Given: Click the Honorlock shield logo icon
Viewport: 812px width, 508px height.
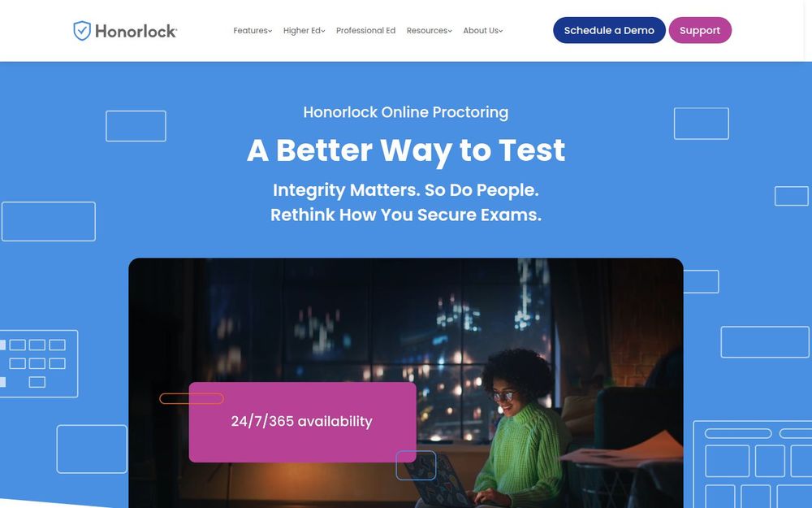Looking at the screenshot, I should [x=82, y=31].
